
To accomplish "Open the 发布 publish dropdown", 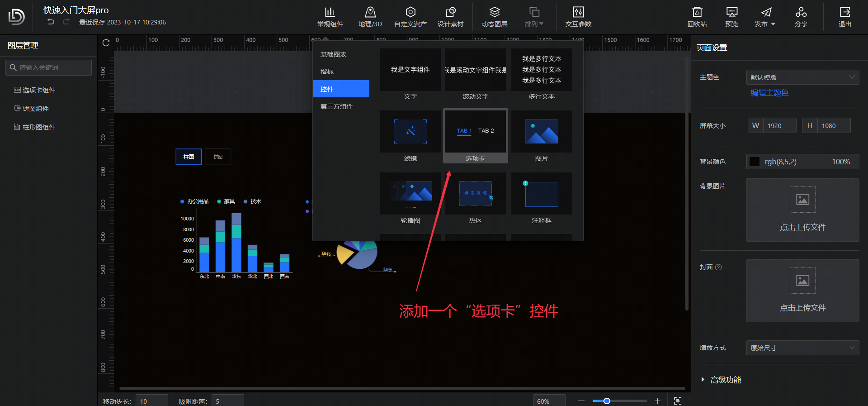I will point(765,17).
